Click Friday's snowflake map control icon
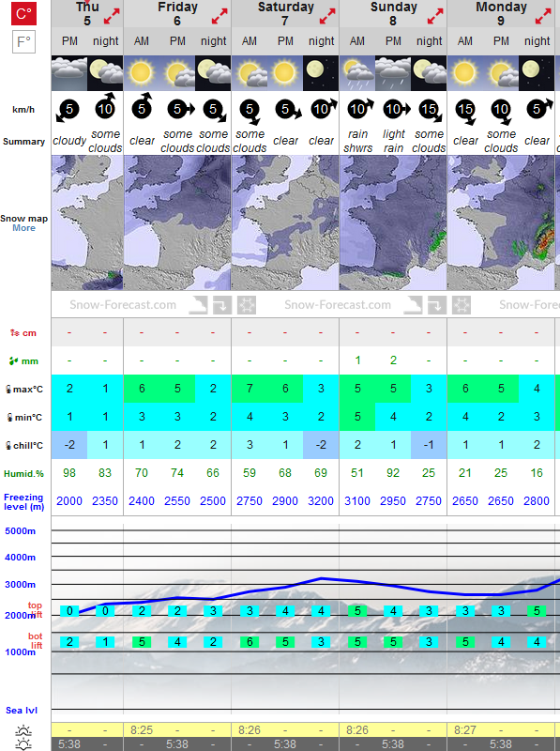Screen dimensions: 560x751 [247, 304]
